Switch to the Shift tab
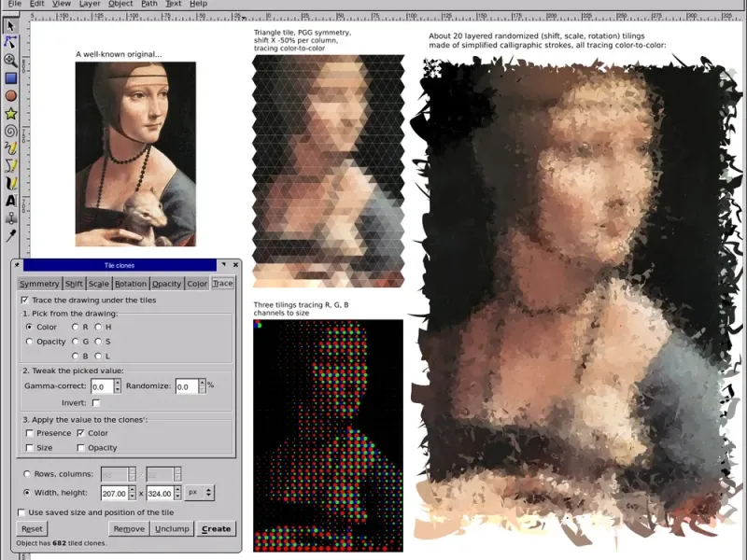 coord(74,284)
